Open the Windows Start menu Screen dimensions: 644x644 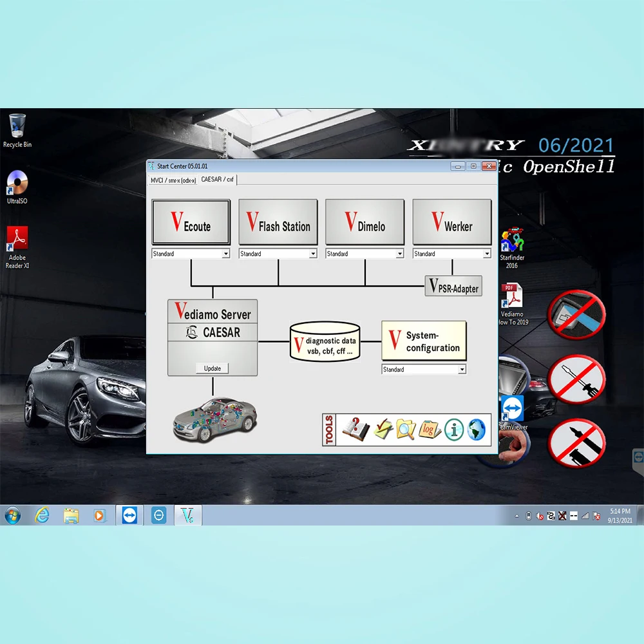click(x=12, y=515)
